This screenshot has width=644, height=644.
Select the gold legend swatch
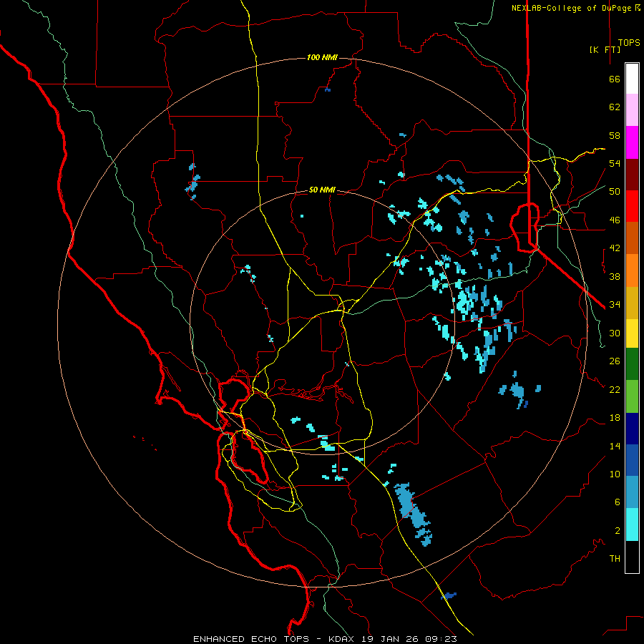632,303
